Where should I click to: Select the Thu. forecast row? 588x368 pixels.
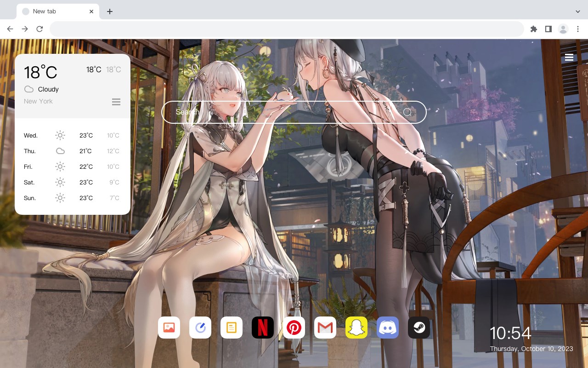coord(72,151)
